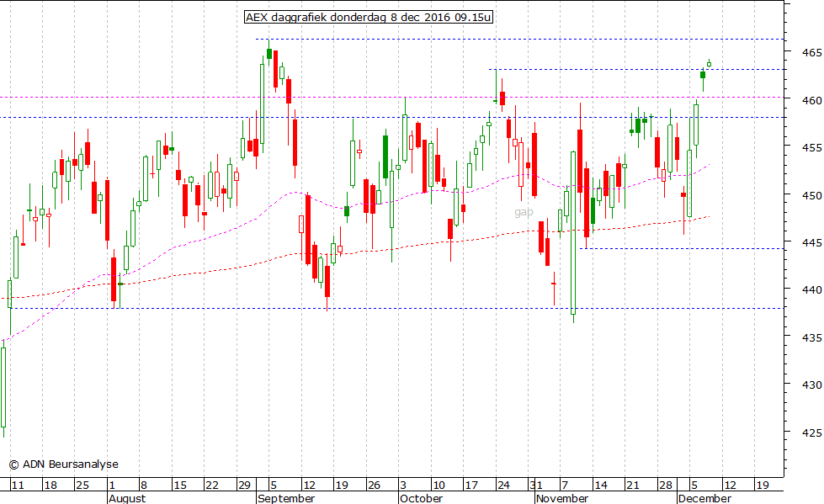Click the 440 price axis label
The image size is (824, 504).
pos(812,289)
